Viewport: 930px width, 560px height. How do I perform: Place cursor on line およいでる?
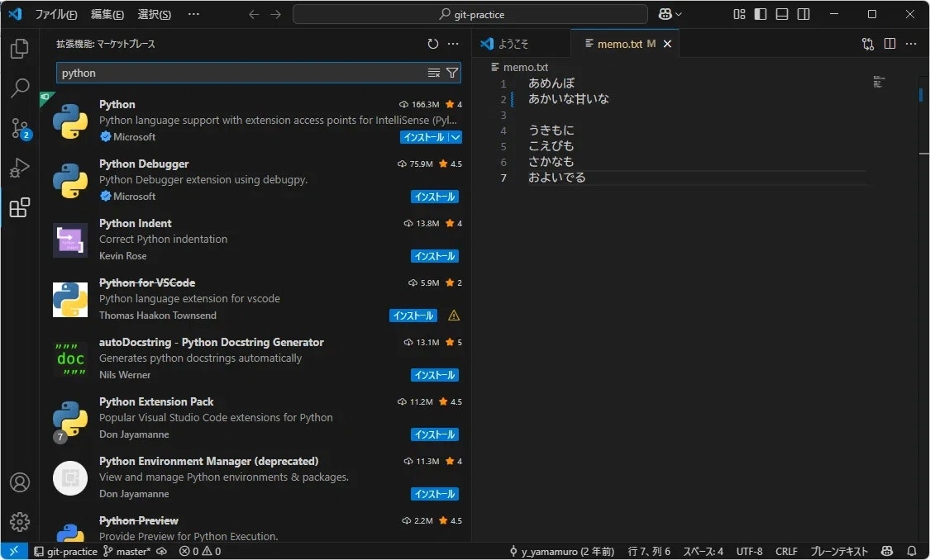pyautogui.click(x=556, y=178)
